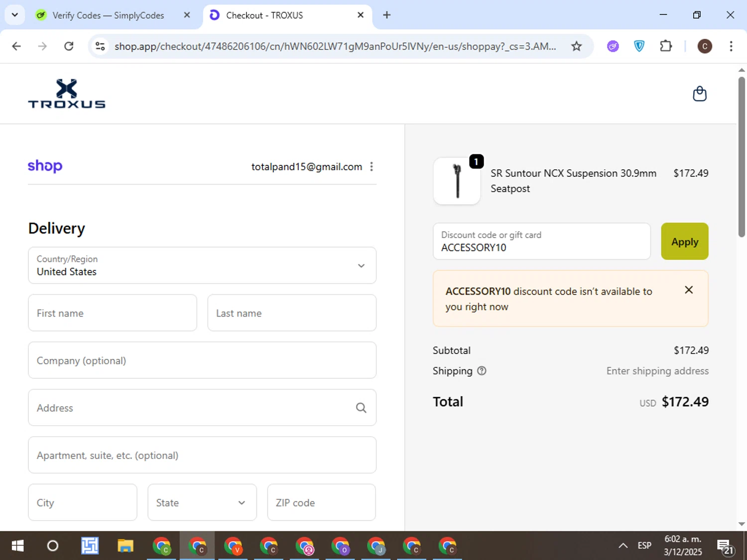This screenshot has width=747, height=560.
Task: Open Chrome three-dot menu
Action: click(x=731, y=46)
